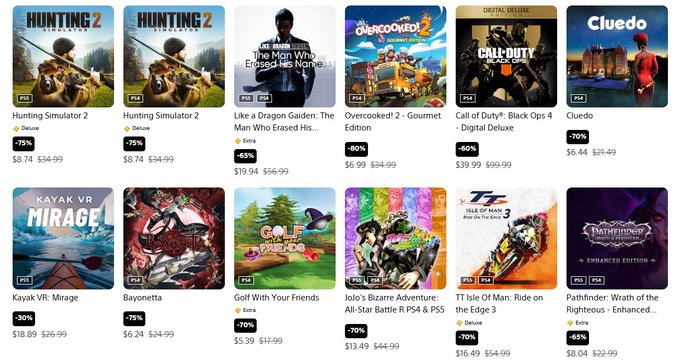This screenshot has height=364, width=680.
Task: Click the PS4 badge on Overcooked! 2 cover
Action: 356,98
